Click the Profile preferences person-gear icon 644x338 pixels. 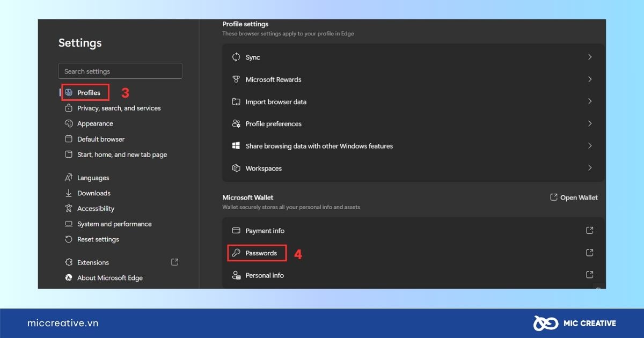(236, 123)
